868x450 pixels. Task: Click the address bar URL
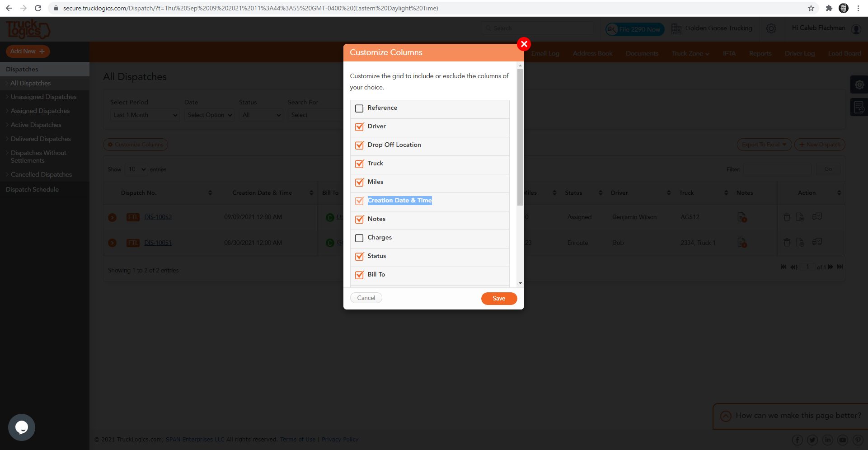point(250,8)
